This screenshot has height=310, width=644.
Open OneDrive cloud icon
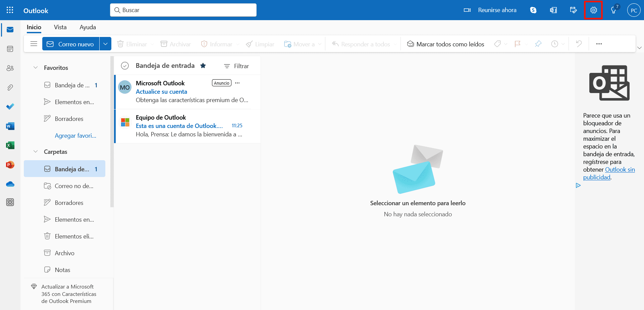coord(10,184)
